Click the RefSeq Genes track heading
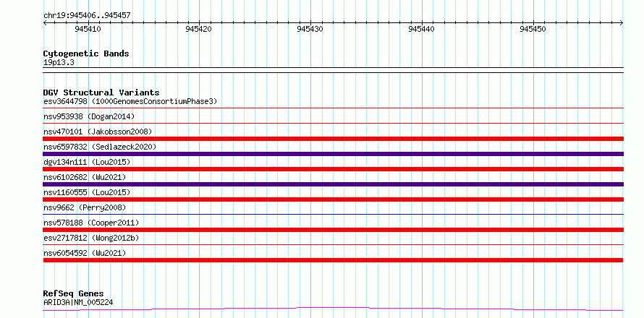The height and width of the screenshot is (318, 644). (73, 294)
